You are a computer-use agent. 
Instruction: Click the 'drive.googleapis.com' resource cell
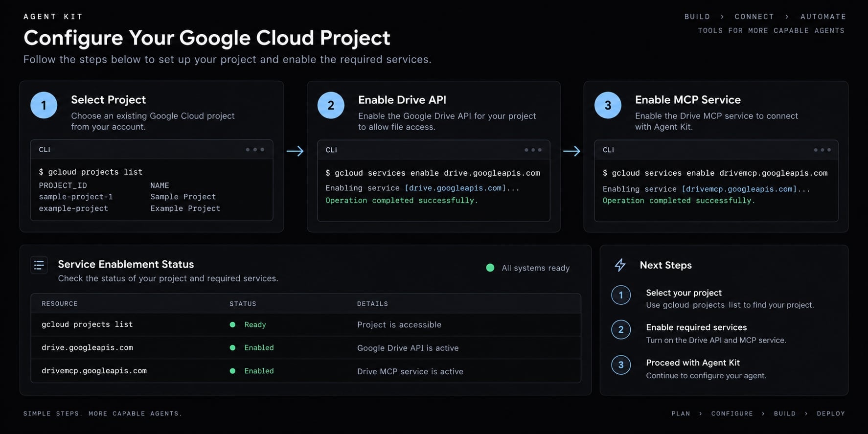[x=87, y=347]
